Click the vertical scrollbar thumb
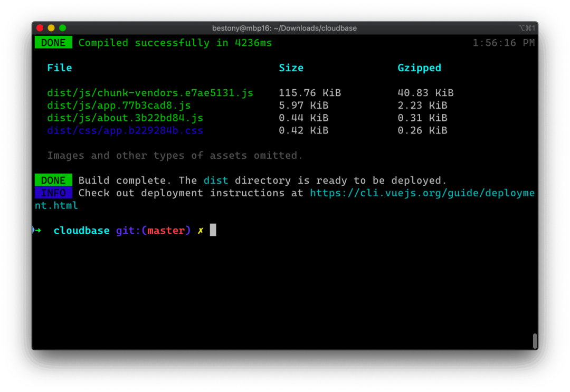This screenshot has width=570, height=392. pyautogui.click(x=535, y=341)
